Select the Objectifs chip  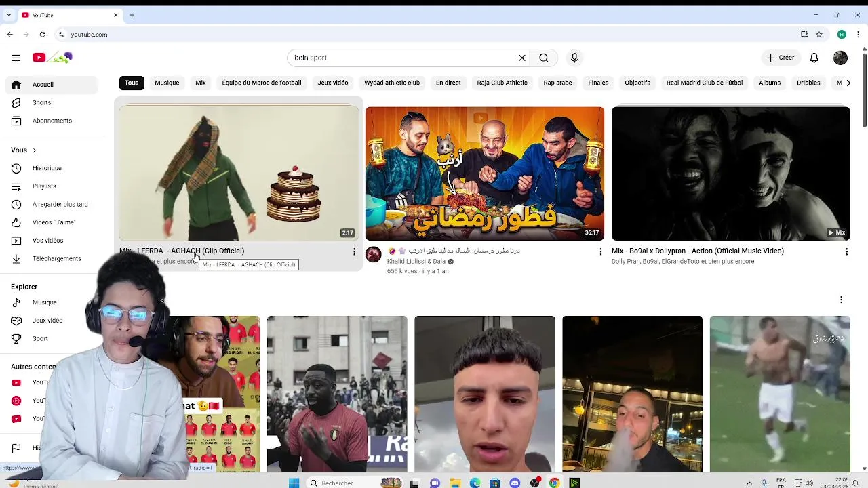click(x=637, y=83)
